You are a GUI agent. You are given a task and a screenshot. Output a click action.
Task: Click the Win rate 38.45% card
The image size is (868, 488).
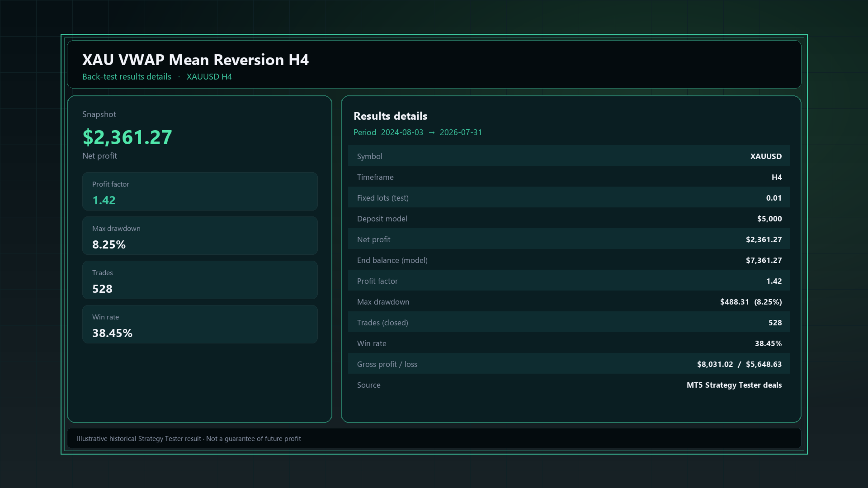point(200,324)
